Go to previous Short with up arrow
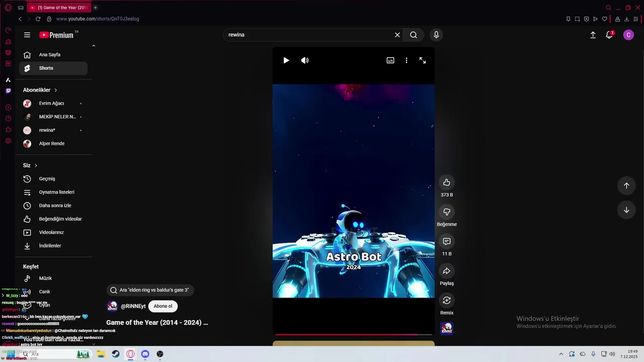 click(626, 186)
